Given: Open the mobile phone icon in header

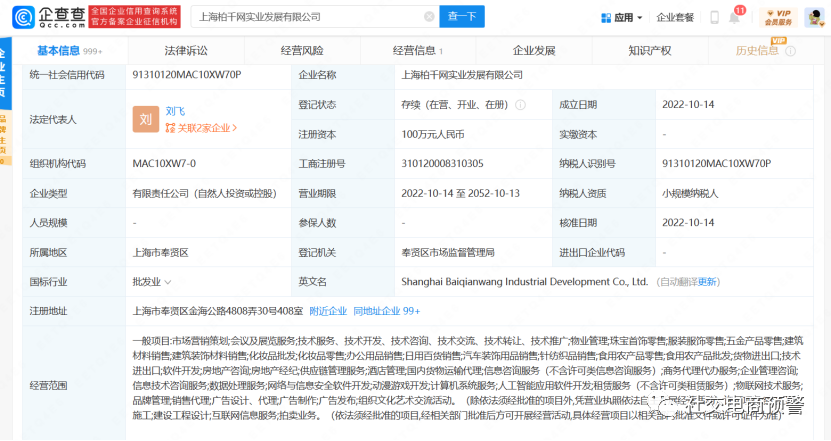Looking at the screenshot, I should pyautogui.click(x=714, y=17).
